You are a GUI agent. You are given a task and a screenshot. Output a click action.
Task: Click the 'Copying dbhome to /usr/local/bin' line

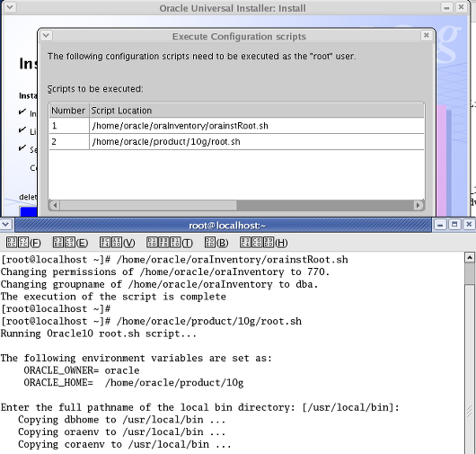[x=121, y=420]
